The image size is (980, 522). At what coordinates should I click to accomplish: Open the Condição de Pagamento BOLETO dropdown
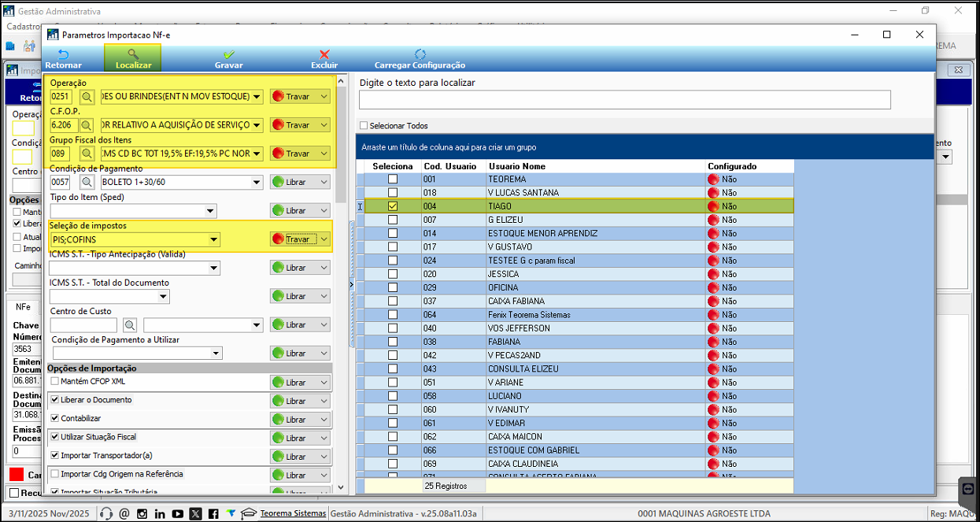257,182
